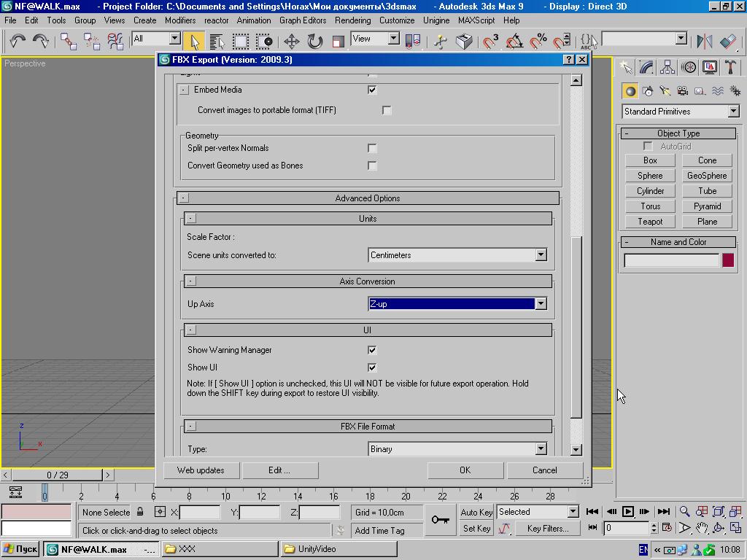Click the GeoSphere object type button
The image size is (747, 560).
[x=707, y=176]
